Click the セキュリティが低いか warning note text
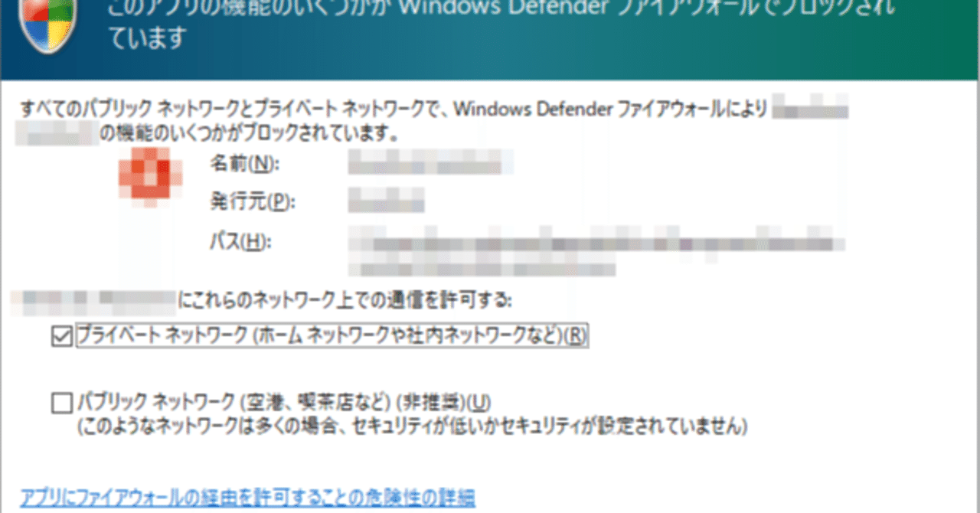This screenshot has width=980, height=513. click(412, 423)
